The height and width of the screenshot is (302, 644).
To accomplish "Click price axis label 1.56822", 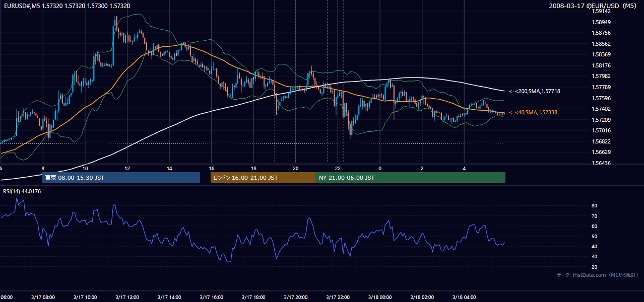I will (x=602, y=141).
